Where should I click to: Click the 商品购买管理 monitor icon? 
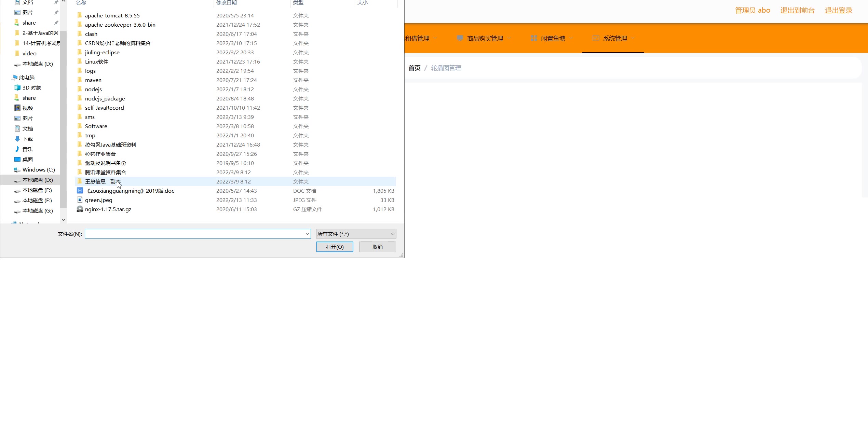click(x=460, y=38)
